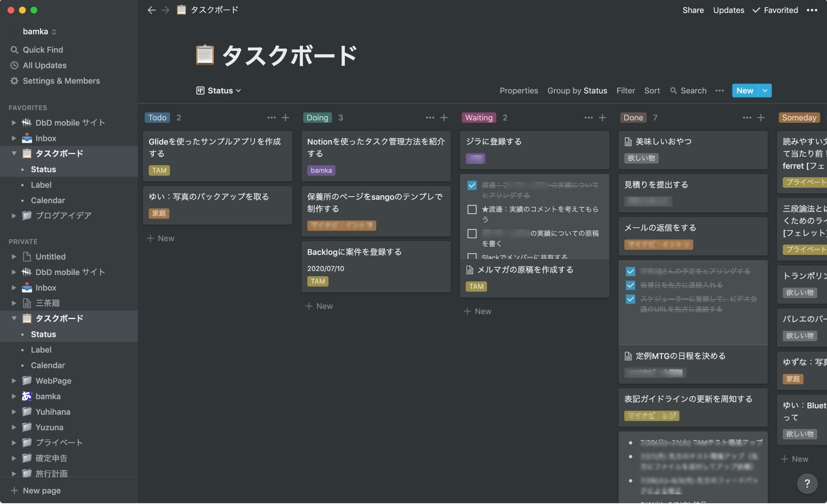
Task: Click the overflow menu icon in Doing column
Action: click(429, 118)
